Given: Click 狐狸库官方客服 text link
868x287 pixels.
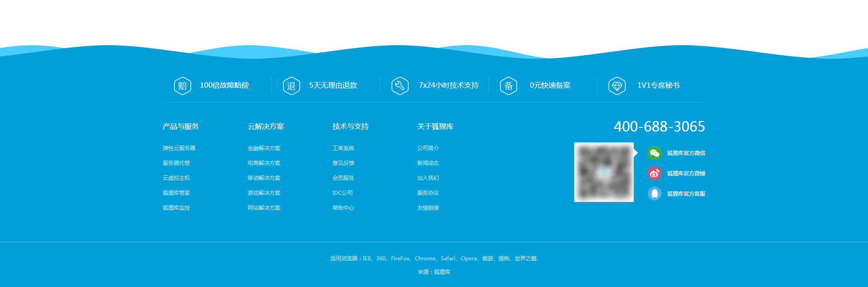Looking at the screenshot, I should [x=686, y=194].
